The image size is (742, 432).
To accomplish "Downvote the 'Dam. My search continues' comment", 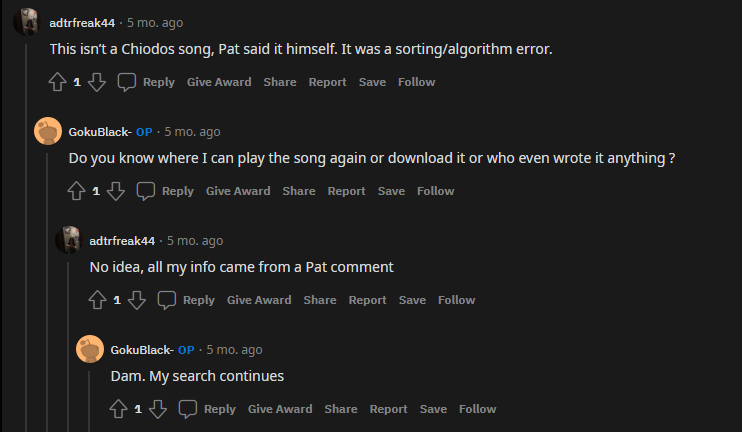I will (x=158, y=409).
